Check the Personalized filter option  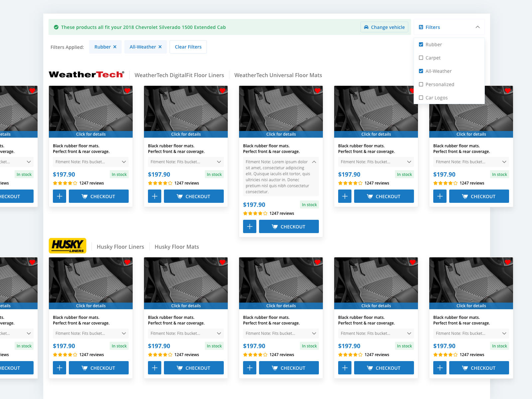pos(421,84)
